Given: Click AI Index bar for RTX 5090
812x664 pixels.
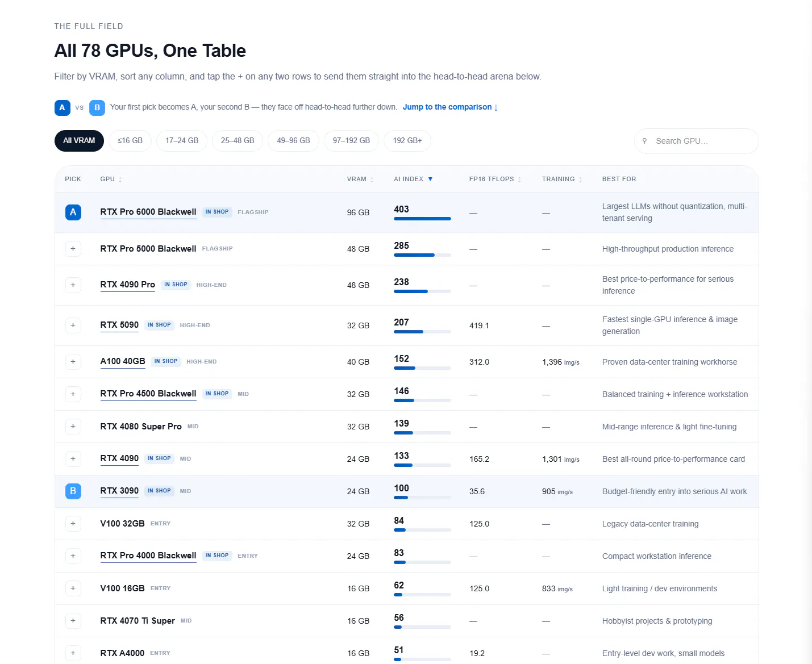Looking at the screenshot, I should (x=422, y=332).
